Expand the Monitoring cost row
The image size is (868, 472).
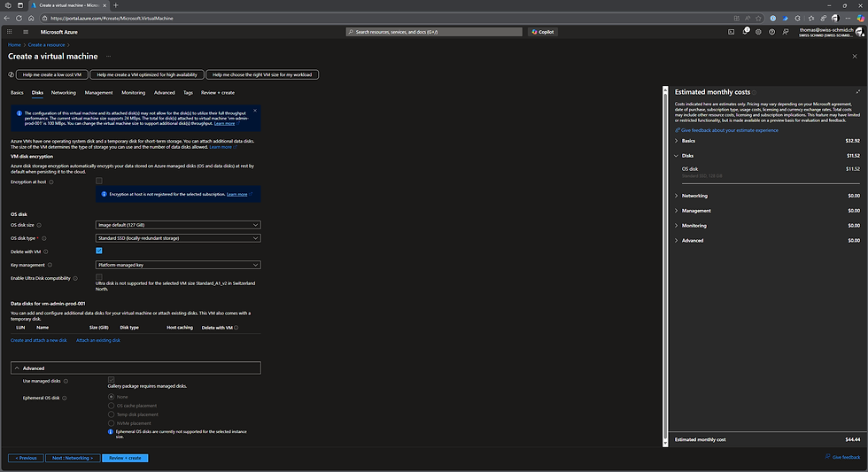click(x=767, y=225)
